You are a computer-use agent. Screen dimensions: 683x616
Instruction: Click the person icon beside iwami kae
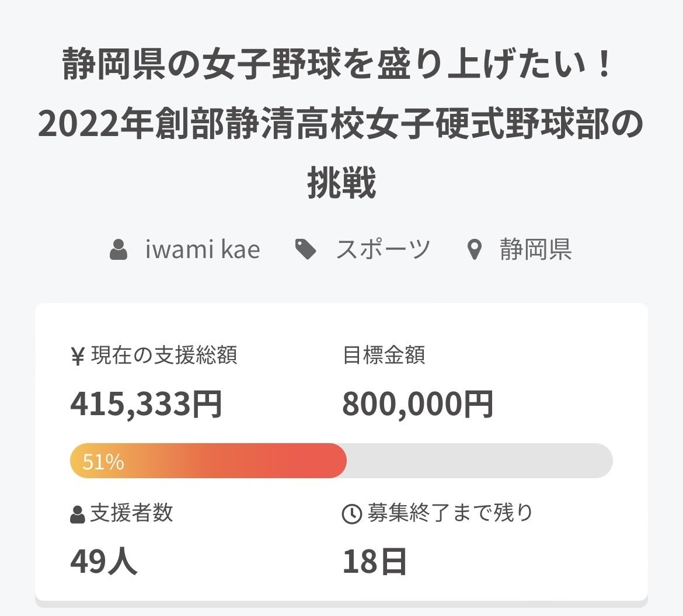click(119, 250)
